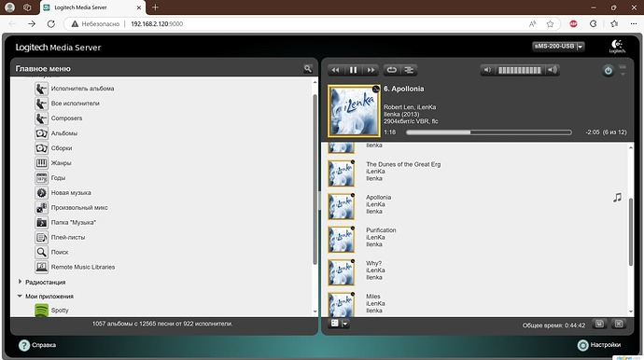Open the browser three-dots menu
This screenshot has height=360, width=644.
(x=634, y=24)
